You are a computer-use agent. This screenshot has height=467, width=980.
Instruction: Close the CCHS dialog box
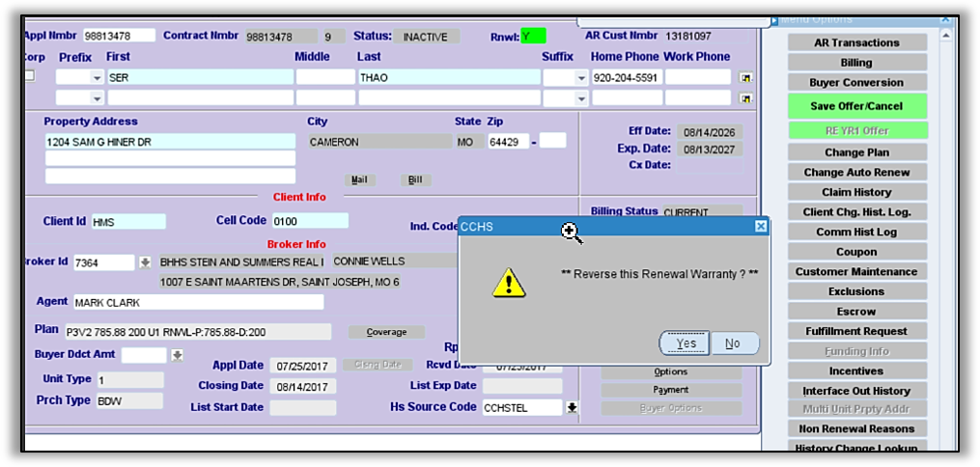tap(761, 226)
